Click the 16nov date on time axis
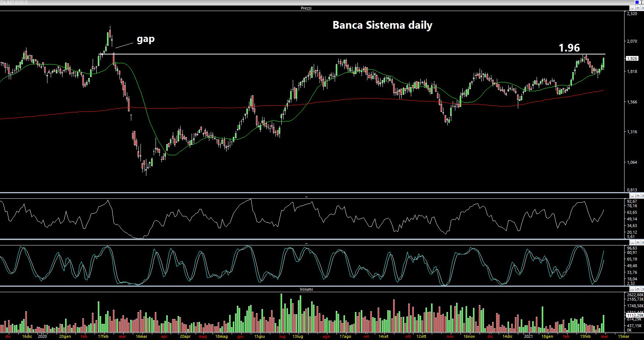The width and height of the screenshot is (644, 340). (470, 336)
